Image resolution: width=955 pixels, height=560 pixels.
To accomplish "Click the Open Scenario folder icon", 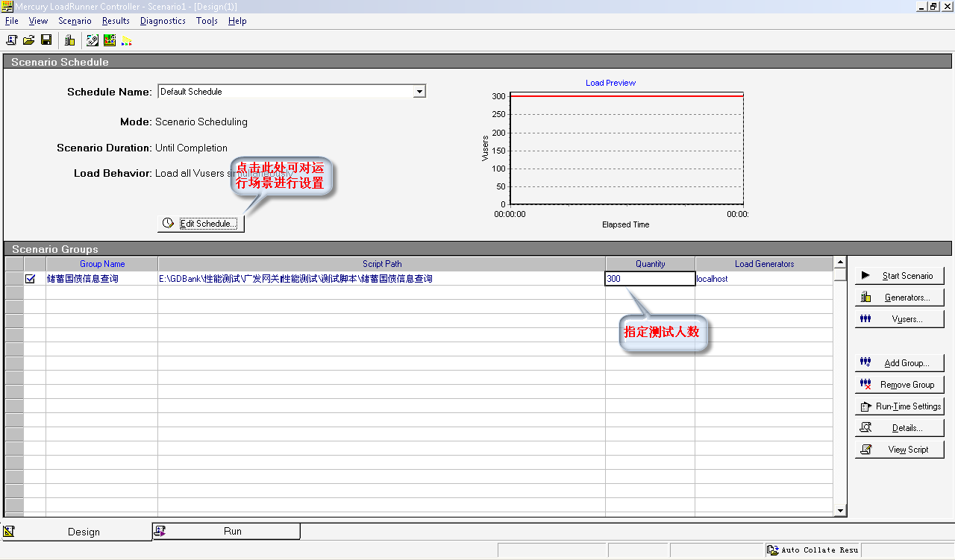I will (x=29, y=40).
